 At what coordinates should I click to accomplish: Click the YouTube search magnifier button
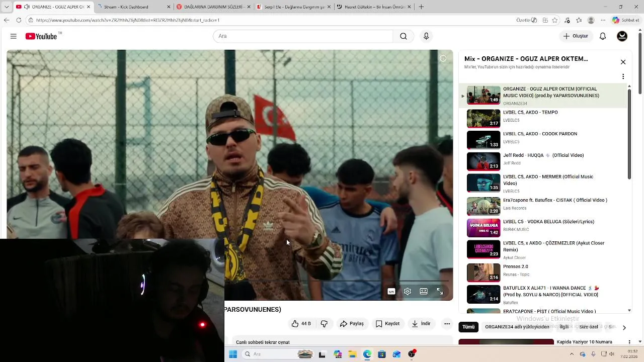(404, 36)
